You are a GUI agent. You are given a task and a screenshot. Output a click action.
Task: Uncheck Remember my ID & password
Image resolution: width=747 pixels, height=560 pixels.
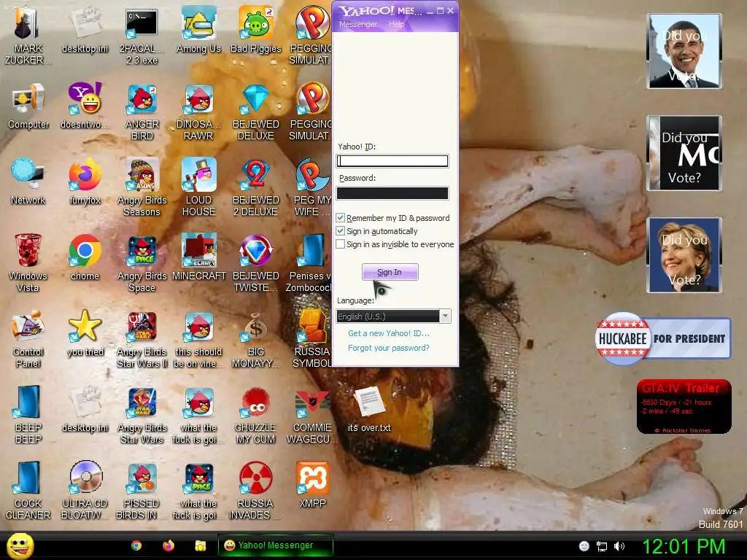(x=340, y=217)
